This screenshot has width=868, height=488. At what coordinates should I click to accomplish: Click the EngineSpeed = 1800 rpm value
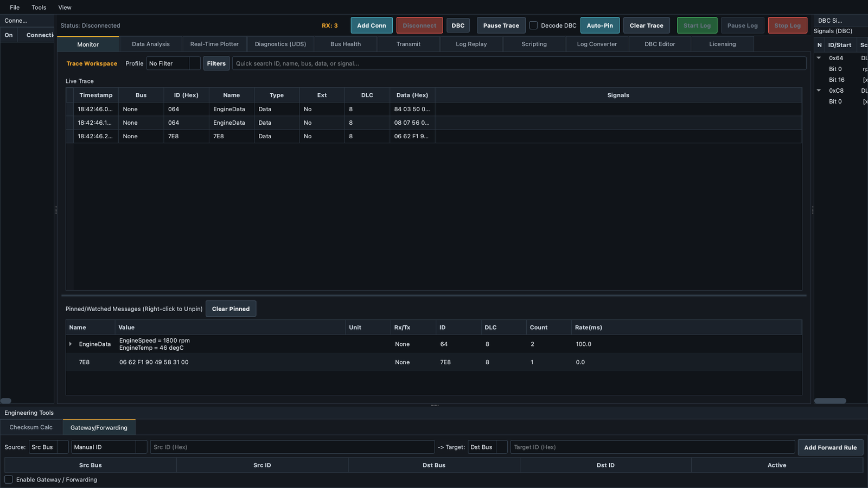coord(155,341)
